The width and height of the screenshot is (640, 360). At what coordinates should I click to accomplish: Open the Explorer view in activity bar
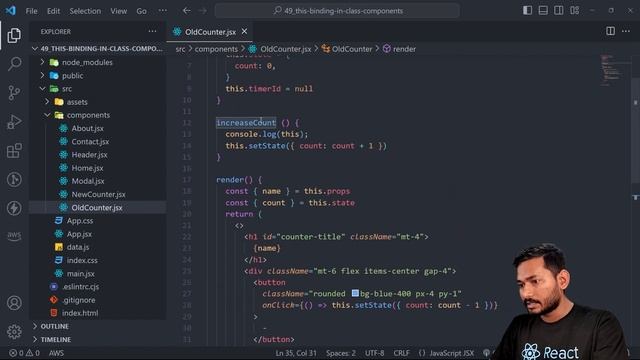tap(14, 36)
